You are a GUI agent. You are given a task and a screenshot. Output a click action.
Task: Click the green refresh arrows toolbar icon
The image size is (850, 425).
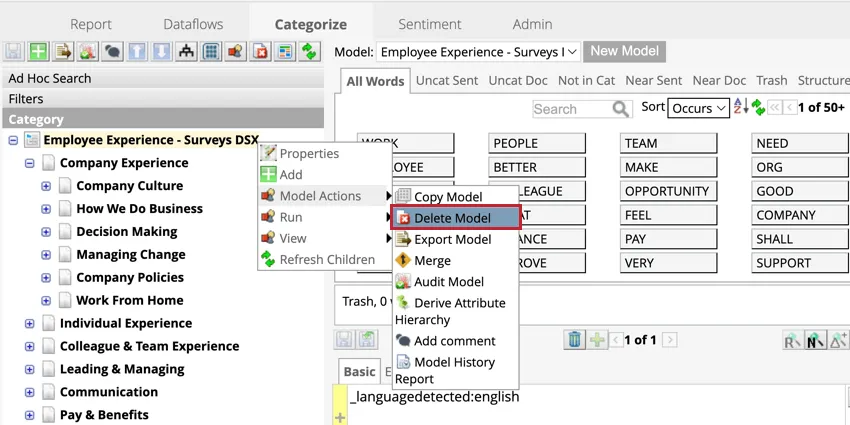pos(310,52)
